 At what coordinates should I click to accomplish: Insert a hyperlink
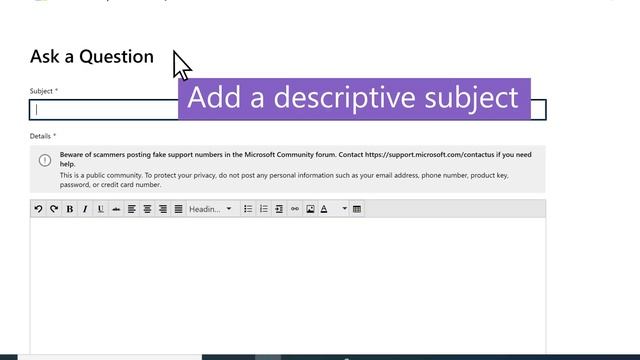[x=295, y=209]
